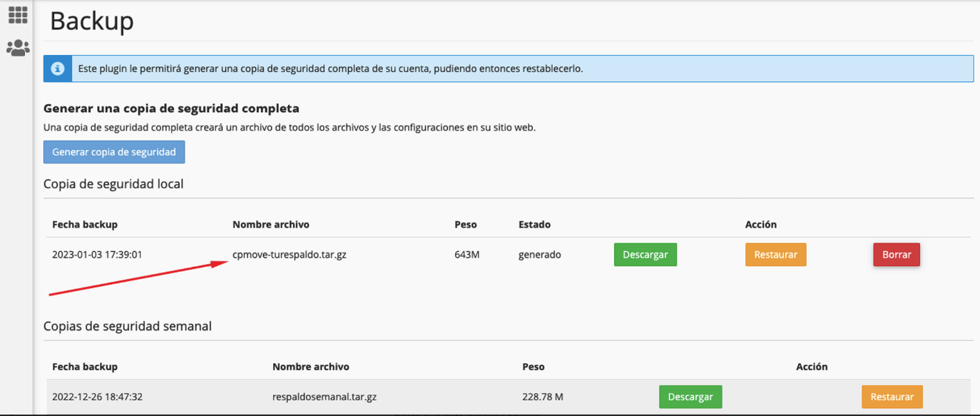Screen dimensions: 980x416
Task: Select the file name respaldosemanal.tar.gz
Action: coord(326,397)
